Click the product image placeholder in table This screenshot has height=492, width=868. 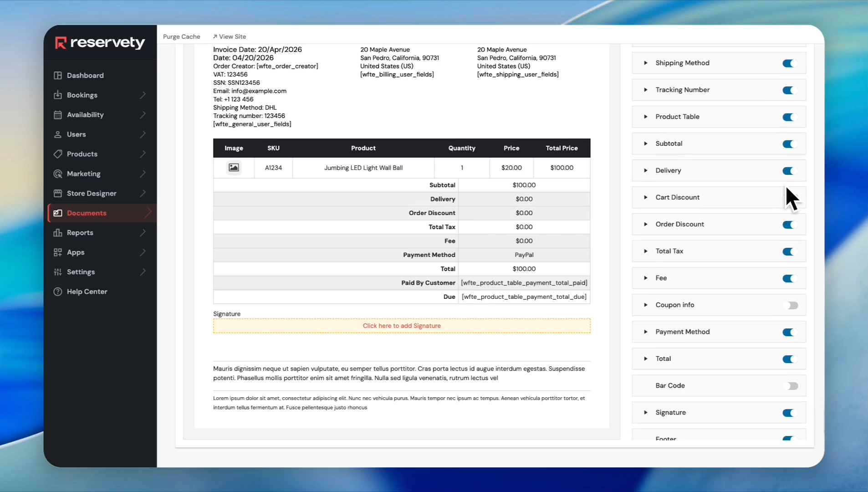coord(234,168)
